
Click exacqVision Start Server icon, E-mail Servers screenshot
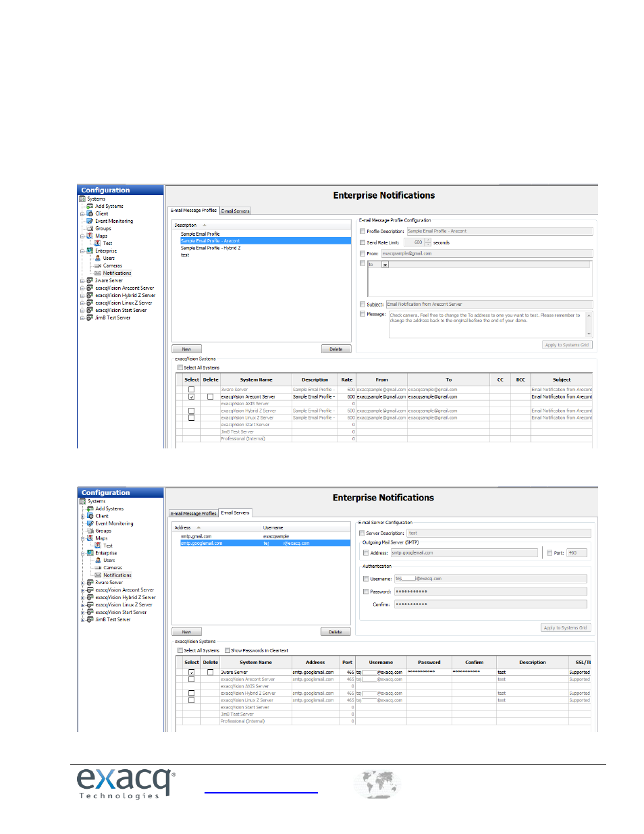[90, 612]
